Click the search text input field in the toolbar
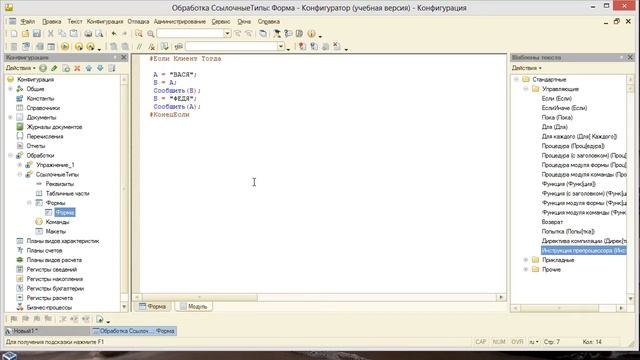 point(190,34)
